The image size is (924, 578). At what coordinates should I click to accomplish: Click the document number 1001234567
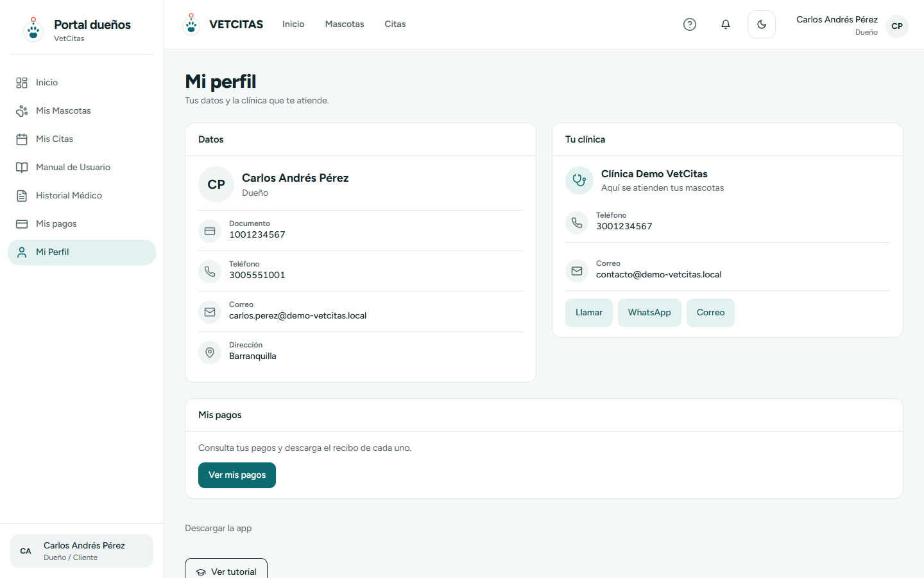pos(257,235)
